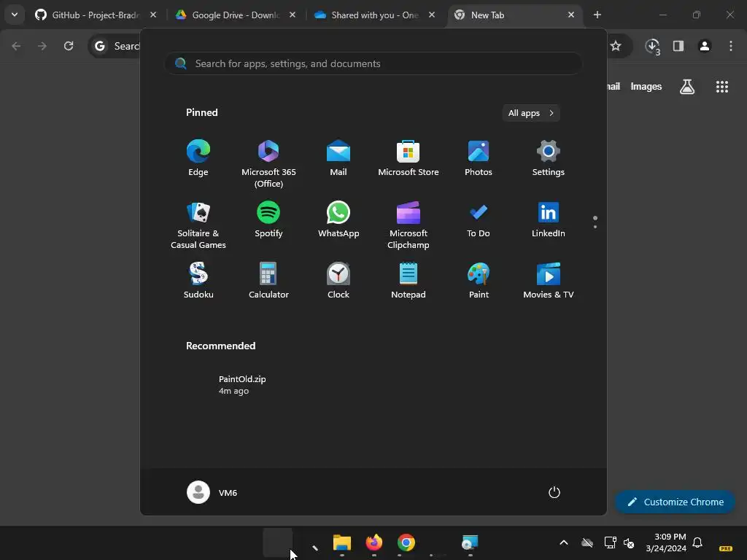747x560 pixels.
Task: Go back in Chrome history
Action: click(x=16, y=46)
